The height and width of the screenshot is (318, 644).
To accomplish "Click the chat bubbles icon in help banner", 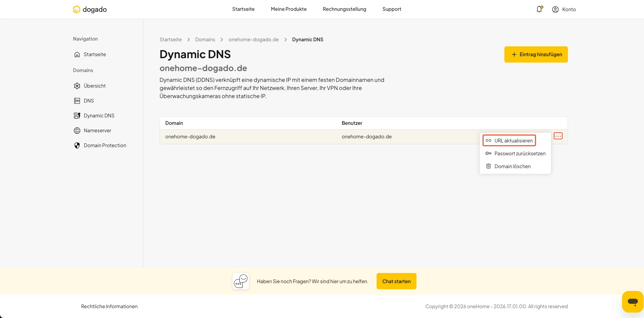I will pyautogui.click(x=241, y=281).
